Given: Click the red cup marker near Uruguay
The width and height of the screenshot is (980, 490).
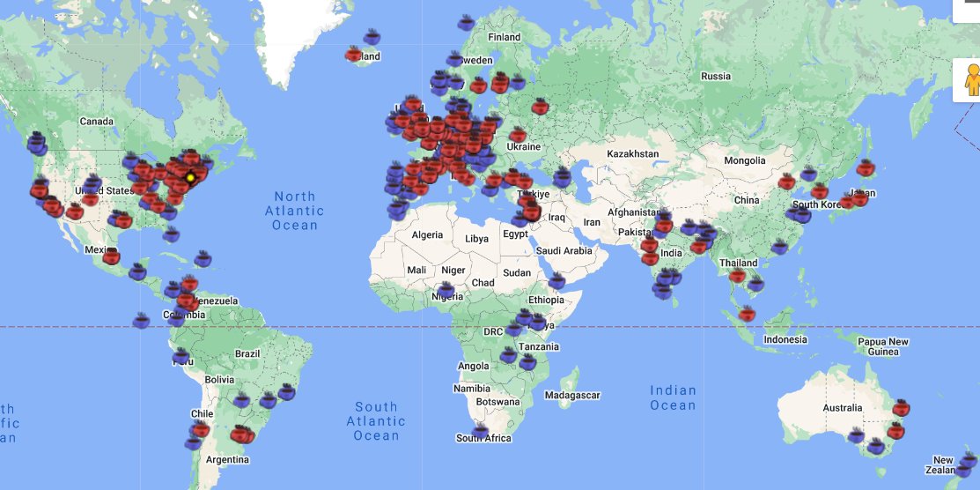Looking at the screenshot, I should (x=240, y=434).
